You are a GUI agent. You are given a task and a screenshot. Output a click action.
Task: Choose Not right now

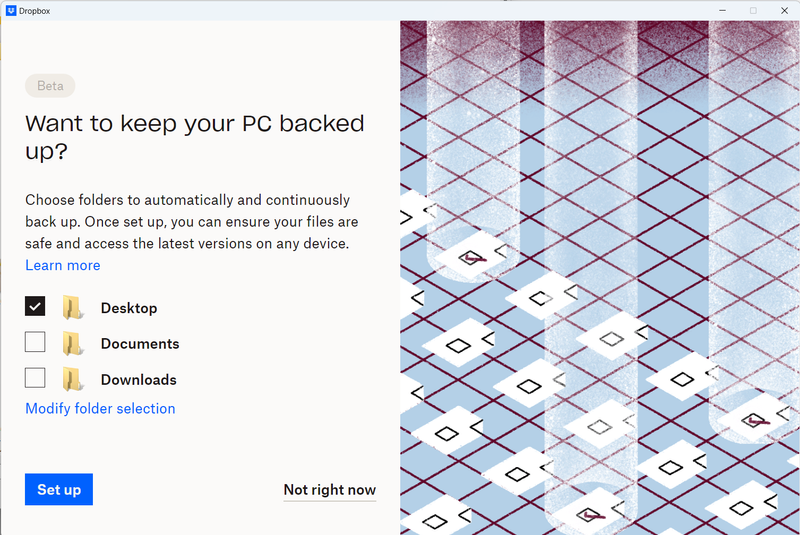click(x=330, y=490)
